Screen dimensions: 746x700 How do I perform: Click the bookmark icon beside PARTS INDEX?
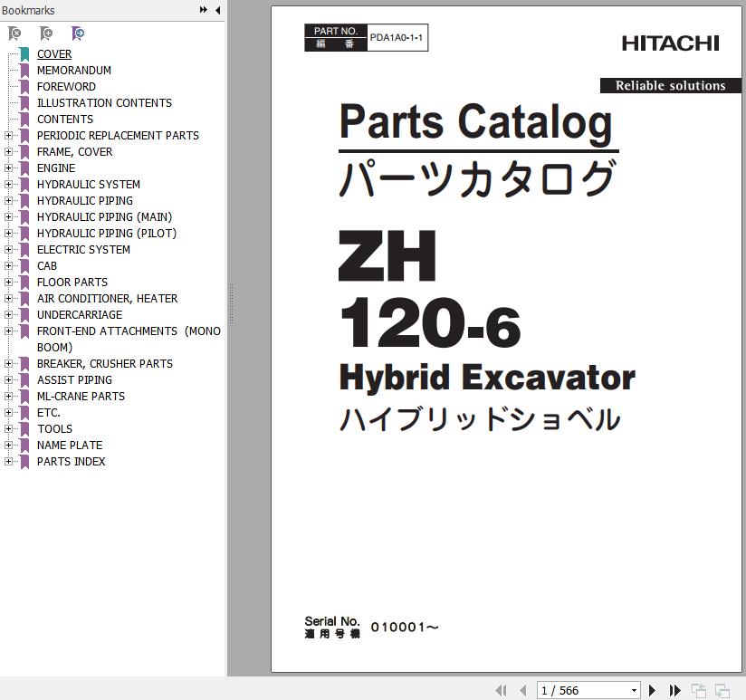(x=24, y=461)
